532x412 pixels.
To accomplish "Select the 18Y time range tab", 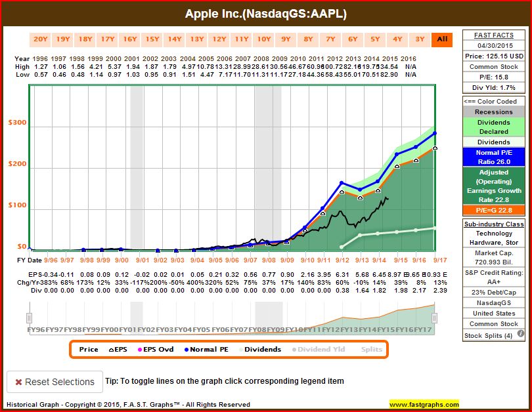I will pos(85,39).
